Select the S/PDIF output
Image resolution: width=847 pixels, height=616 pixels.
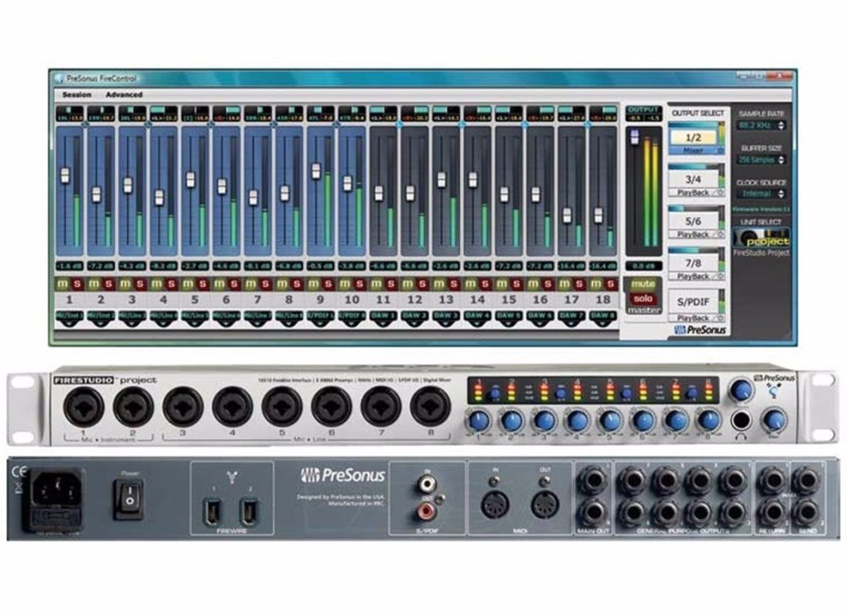click(693, 300)
